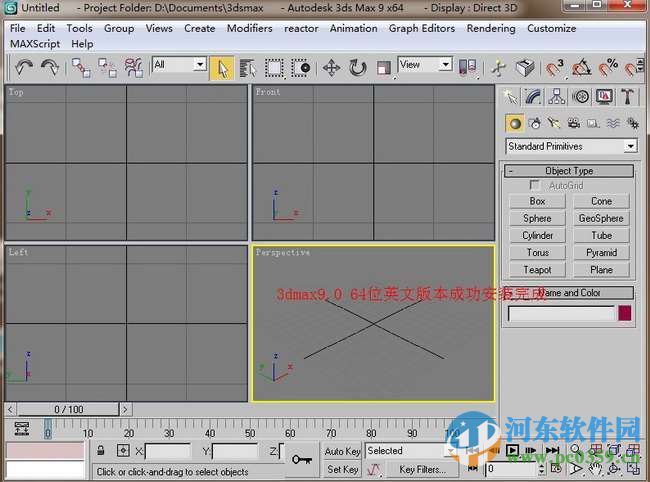Open the Create panel tab
Image resolution: width=650 pixels, height=482 pixels.
pos(510,97)
